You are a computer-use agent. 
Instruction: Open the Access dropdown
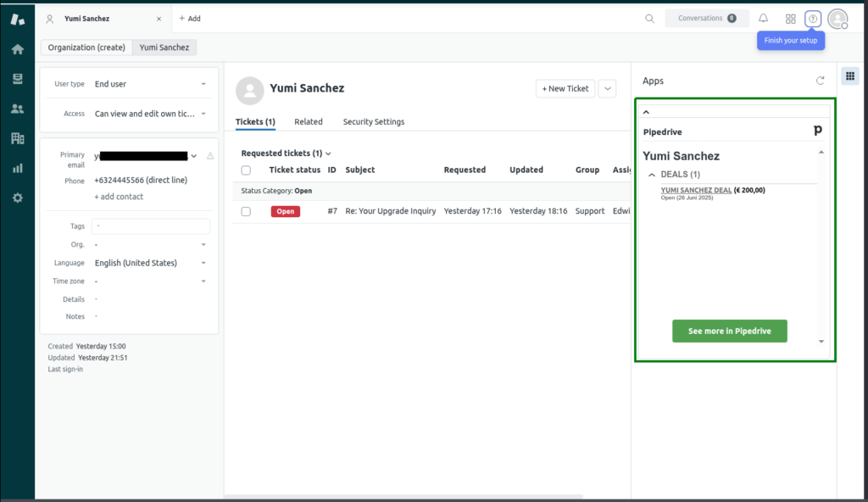click(150, 114)
